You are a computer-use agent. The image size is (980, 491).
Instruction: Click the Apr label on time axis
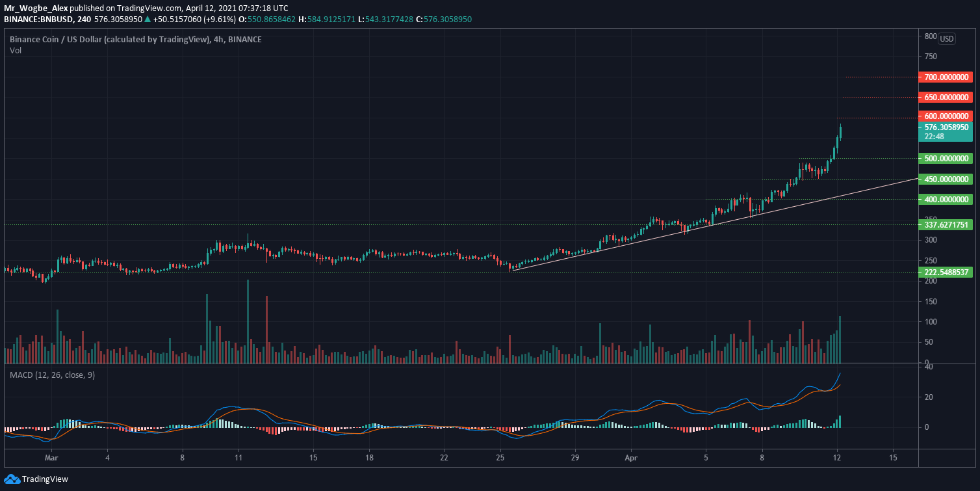pos(632,458)
